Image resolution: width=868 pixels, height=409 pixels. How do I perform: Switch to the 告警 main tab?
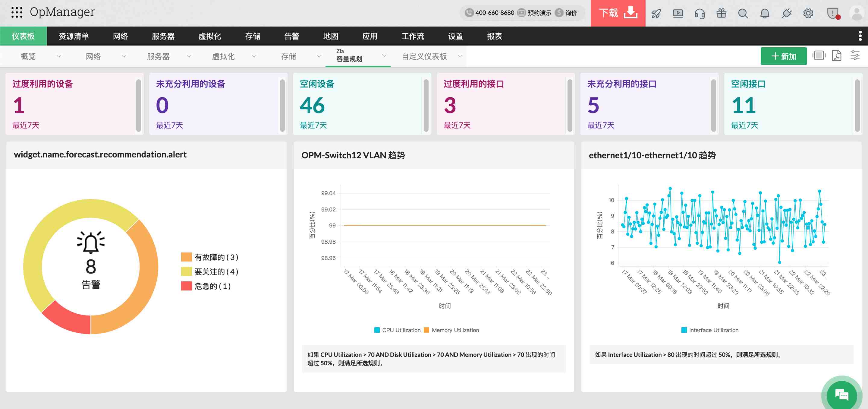[x=291, y=36]
